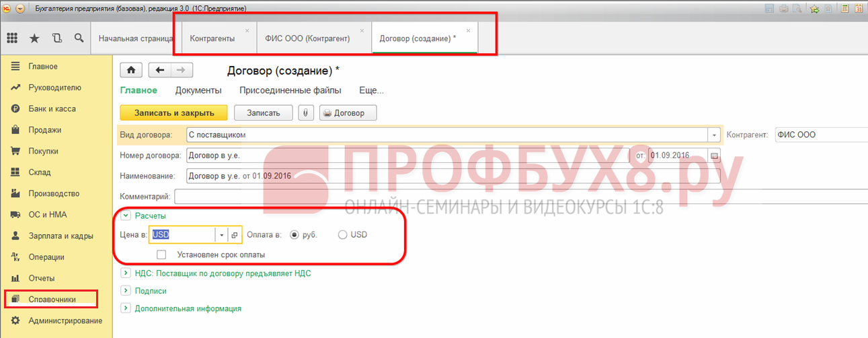This screenshot has width=868, height=338.
Task: Click the Договор print button
Action: [348, 112]
